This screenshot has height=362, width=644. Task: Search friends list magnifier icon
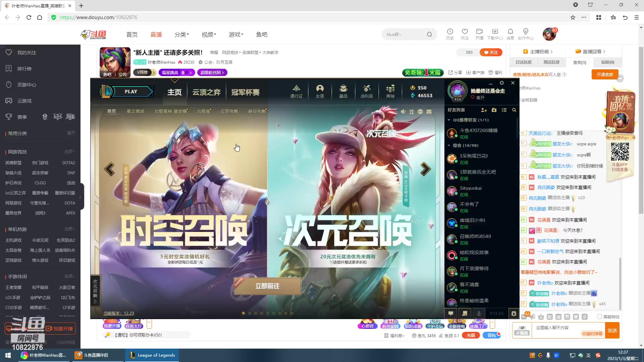514,110
